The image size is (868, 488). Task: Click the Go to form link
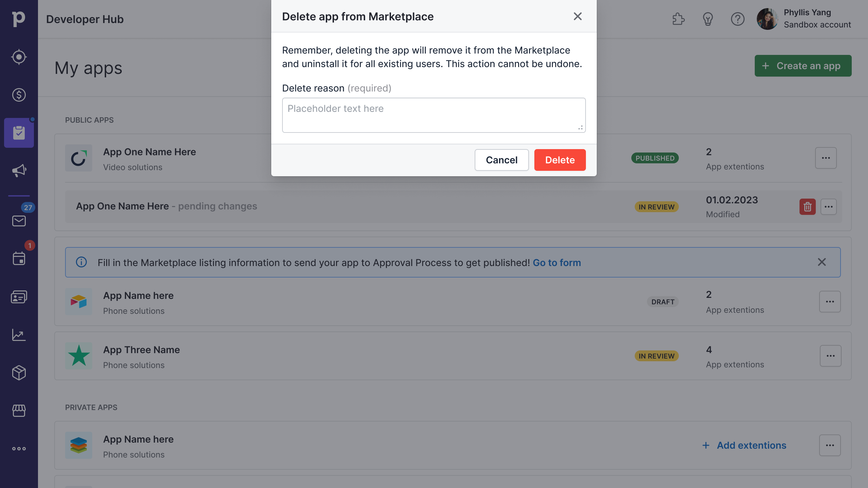(557, 263)
